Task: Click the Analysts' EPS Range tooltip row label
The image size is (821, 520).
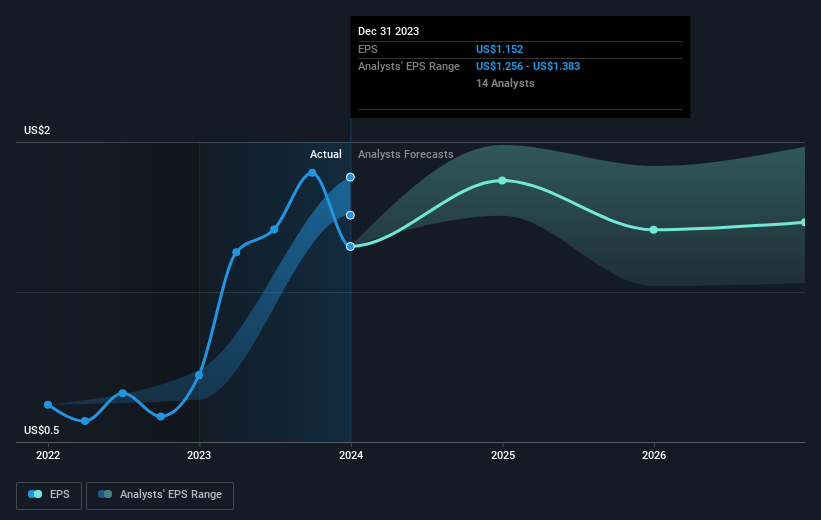Action: point(409,67)
